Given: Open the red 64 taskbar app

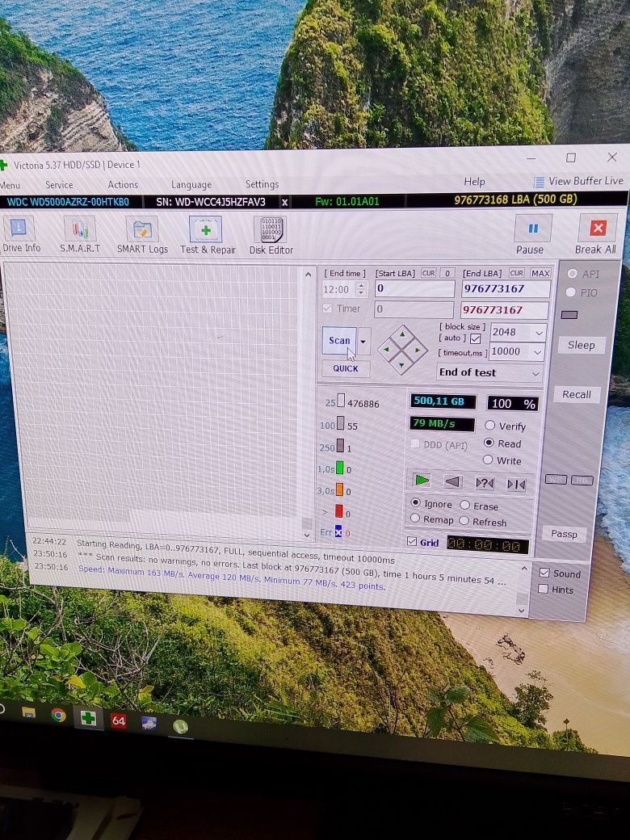Looking at the screenshot, I should (119, 720).
